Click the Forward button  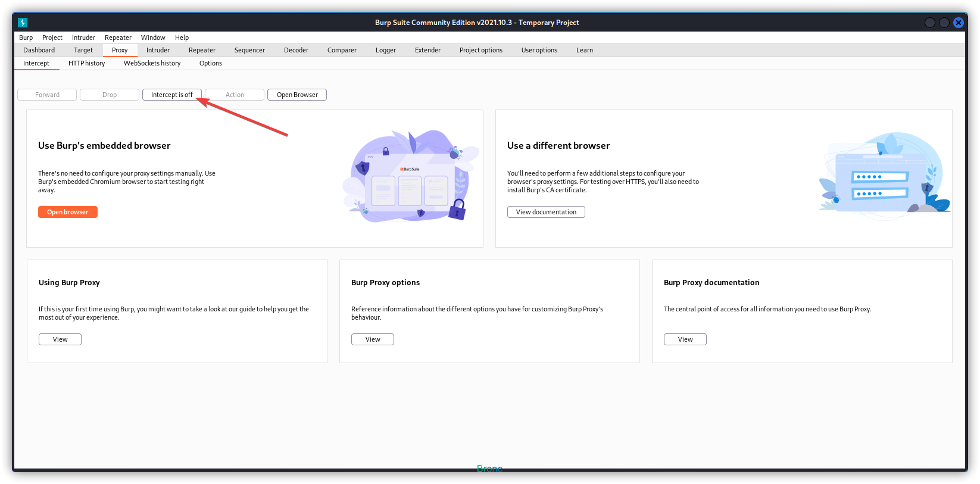[x=47, y=95]
